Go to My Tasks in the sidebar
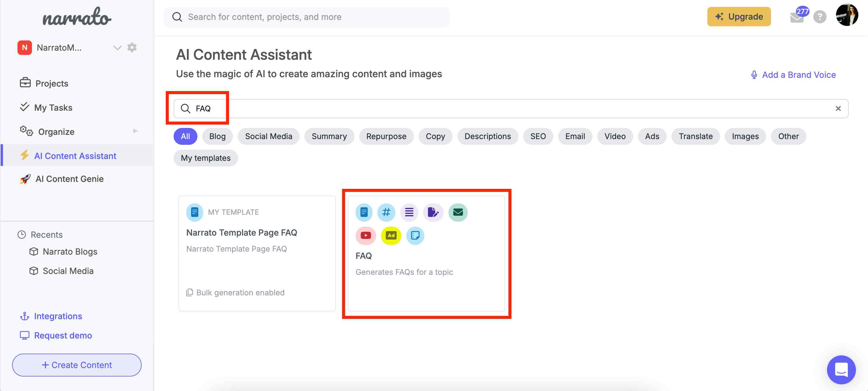This screenshot has width=868, height=391. tap(46, 107)
